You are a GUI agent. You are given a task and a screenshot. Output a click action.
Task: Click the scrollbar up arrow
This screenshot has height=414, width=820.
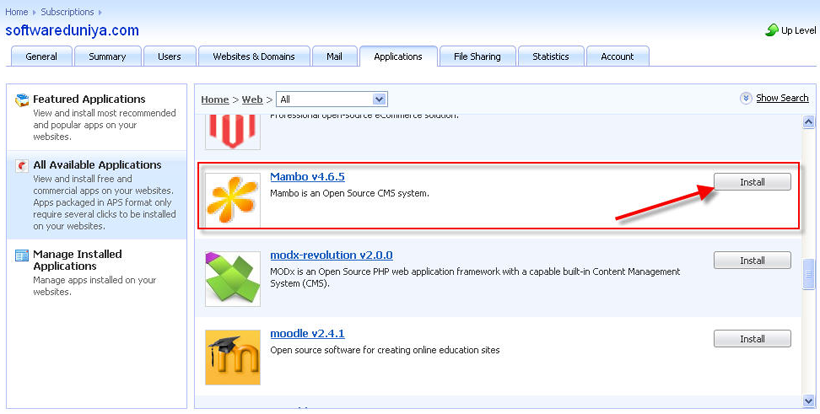pyautogui.click(x=808, y=122)
